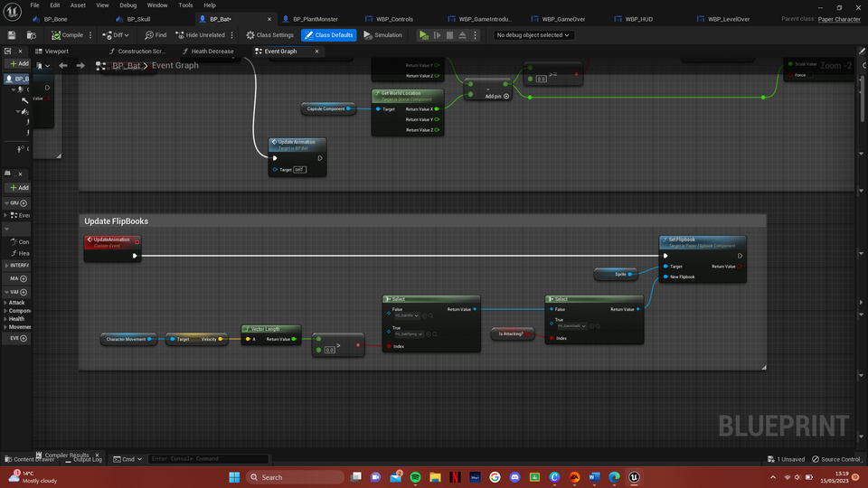Start Simulation mode

pos(382,35)
